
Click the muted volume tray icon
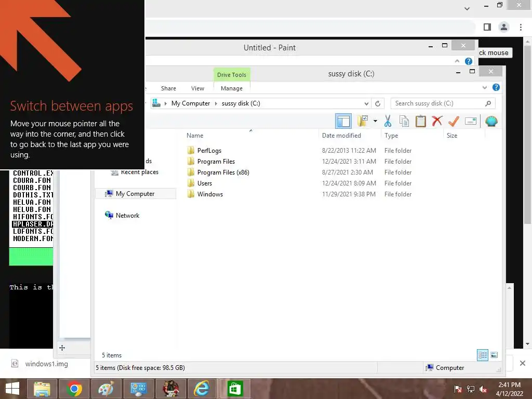(483, 389)
